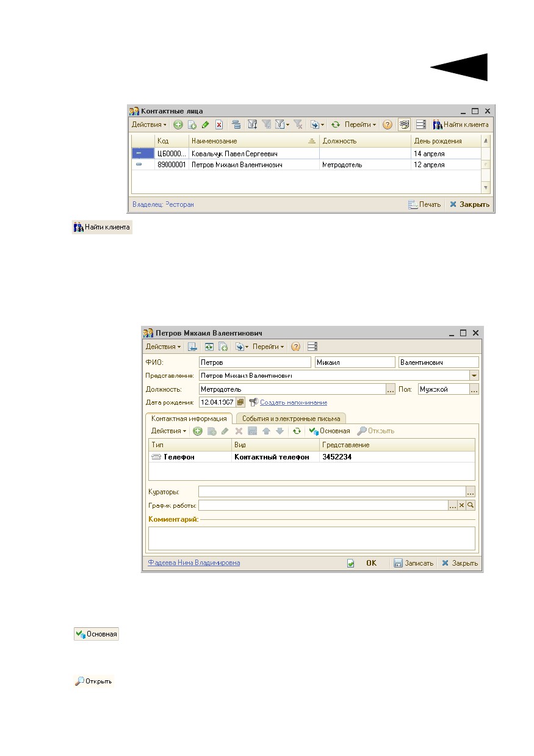Open help in Контактные лица toolbar
This screenshot has width=534, height=756.
387,124
